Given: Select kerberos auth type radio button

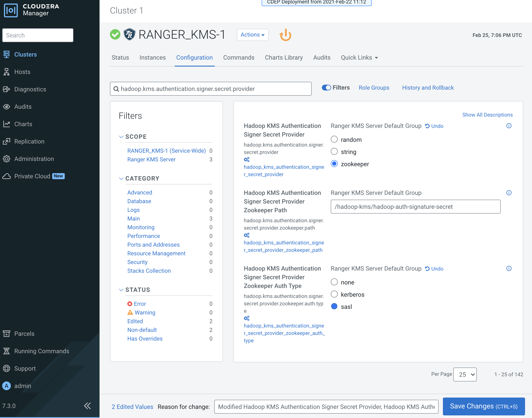Looking at the screenshot, I should pyautogui.click(x=334, y=294).
